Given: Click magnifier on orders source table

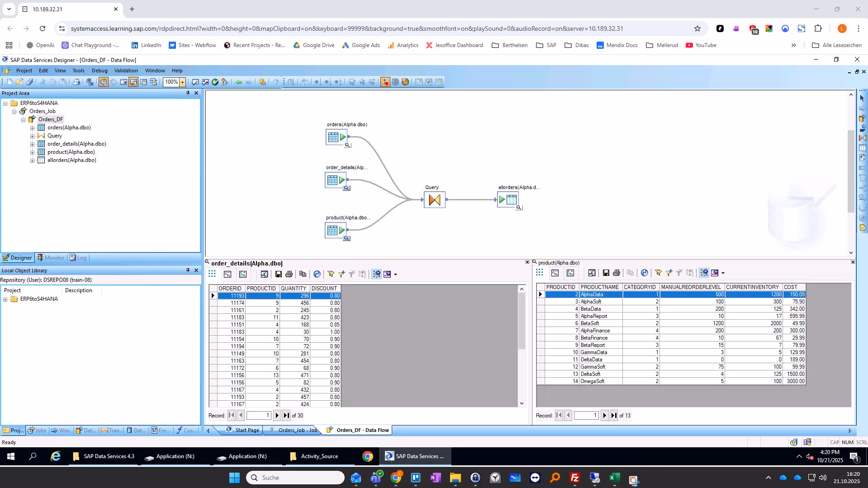Looking at the screenshot, I should (x=347, y=145).
